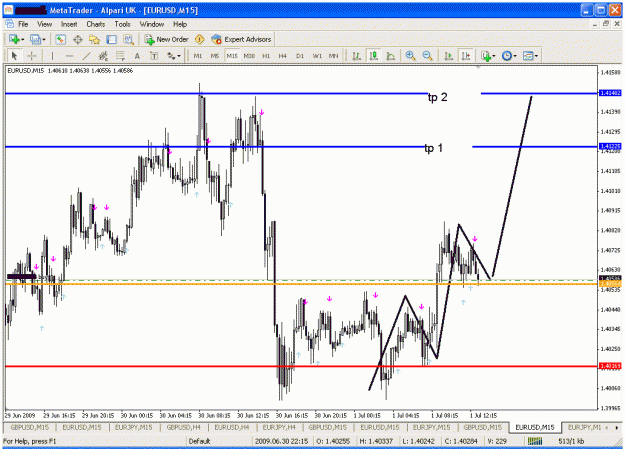
Task: Toggle chart Auto Scroll
Action: tap(448, 56)
